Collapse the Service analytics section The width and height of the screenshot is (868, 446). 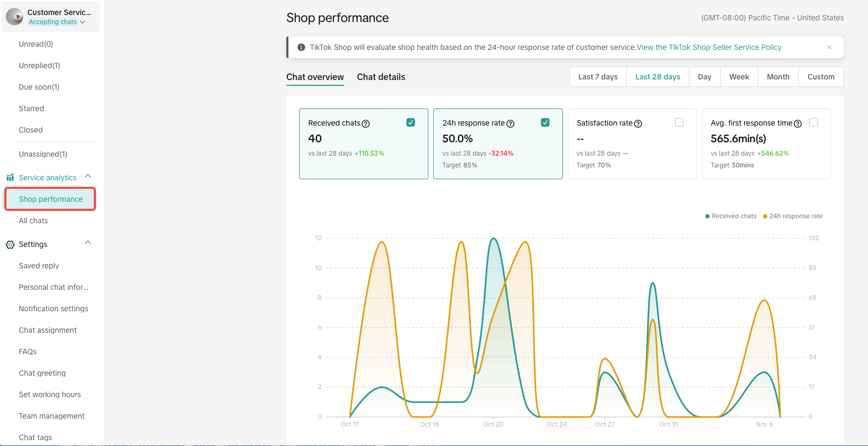(x=88, y=177)
